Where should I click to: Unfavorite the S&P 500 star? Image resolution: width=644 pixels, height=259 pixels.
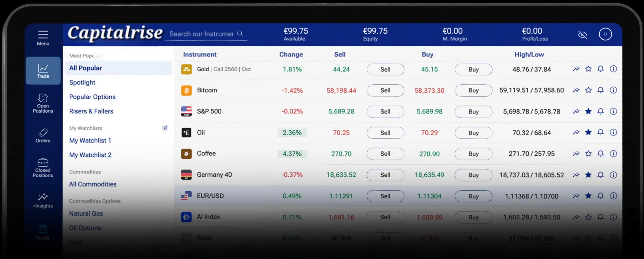588,111
